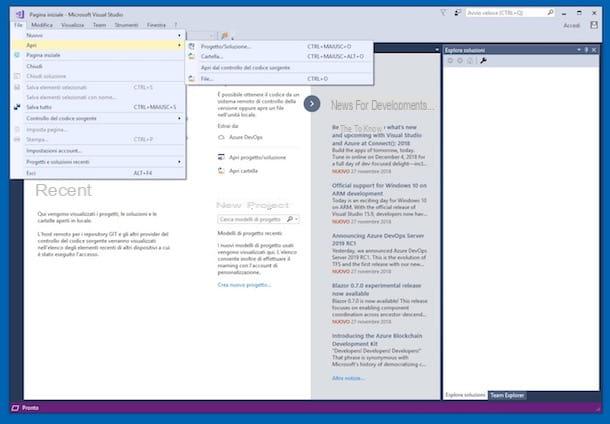This screenshot has height=424, width=610.
Task: Click the Salva tutto disk icon
Action: [17, 107]
